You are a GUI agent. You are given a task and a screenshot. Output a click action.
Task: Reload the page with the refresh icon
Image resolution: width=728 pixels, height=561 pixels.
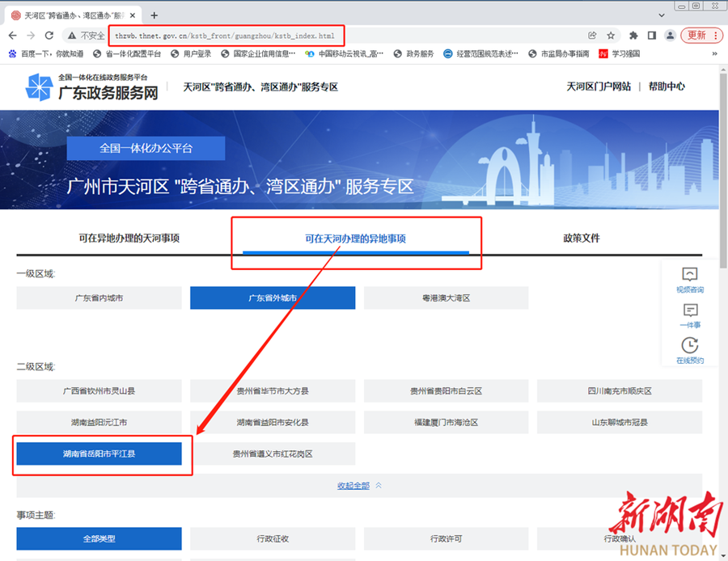tap(49, 36)
